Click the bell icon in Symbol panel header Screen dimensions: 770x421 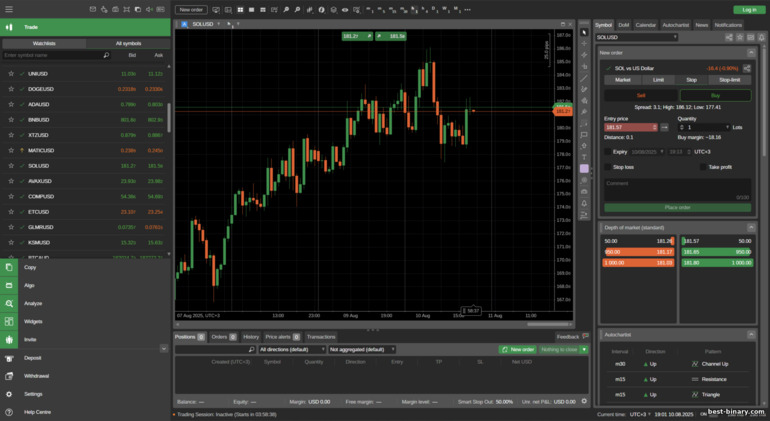[x=761, y=37]
